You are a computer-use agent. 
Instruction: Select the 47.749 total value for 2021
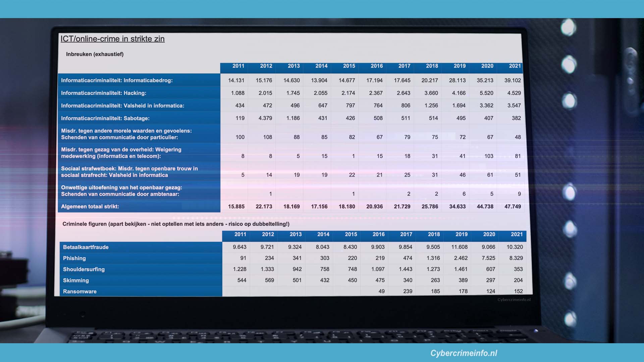[x=513, y=206]
